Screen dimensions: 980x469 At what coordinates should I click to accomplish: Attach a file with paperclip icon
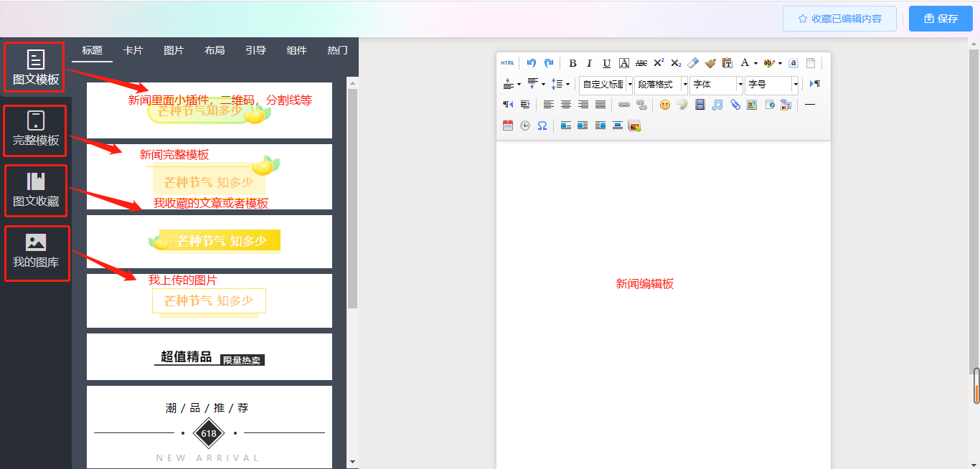[x=735, y=105]
